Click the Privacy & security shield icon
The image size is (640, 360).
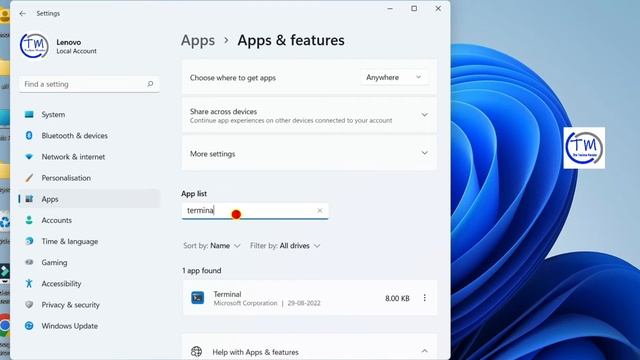(29, 305)
